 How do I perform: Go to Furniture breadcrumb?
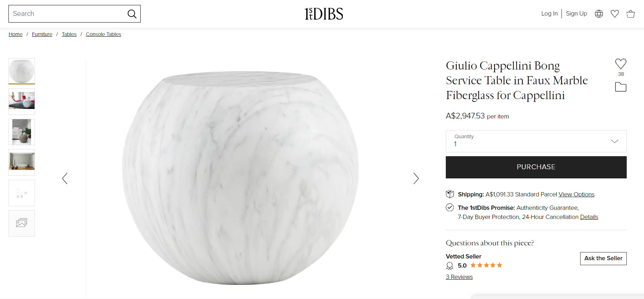(42, 34)
